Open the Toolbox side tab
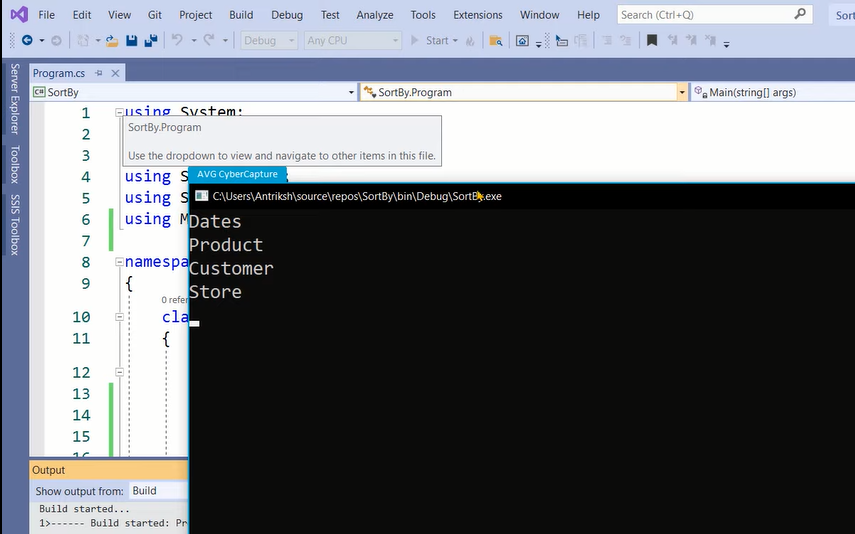Screen dimensions: 855x534 15,164
